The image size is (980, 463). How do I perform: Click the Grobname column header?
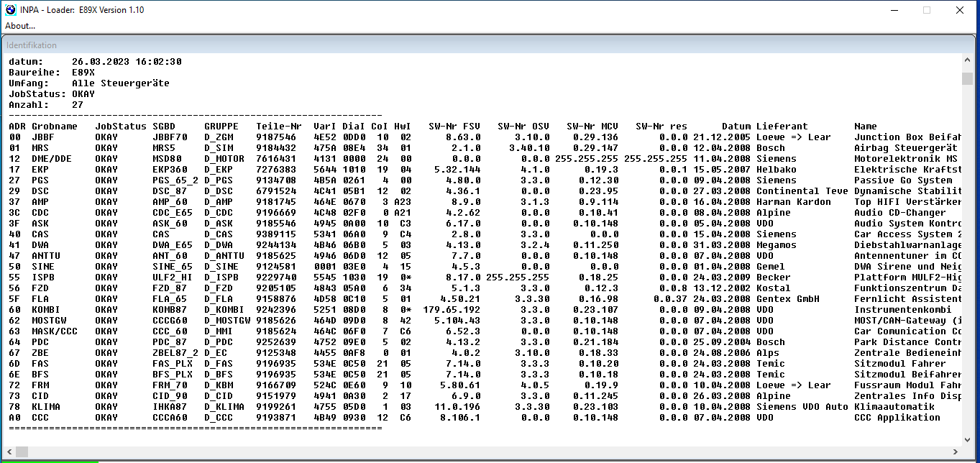(54, 127)
